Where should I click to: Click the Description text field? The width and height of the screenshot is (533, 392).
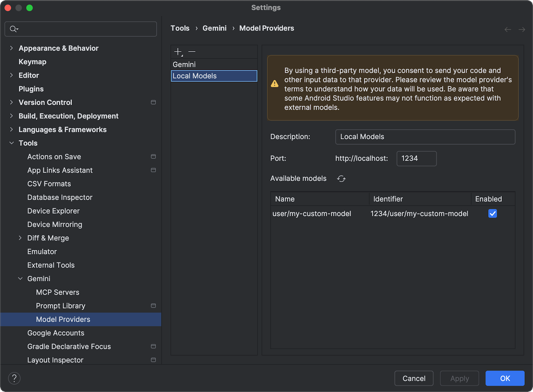click(x=425, y=137)
